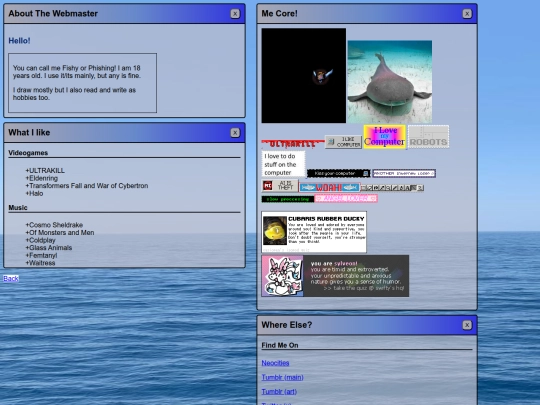Close the About The Webmaster window

pos(235,14)
